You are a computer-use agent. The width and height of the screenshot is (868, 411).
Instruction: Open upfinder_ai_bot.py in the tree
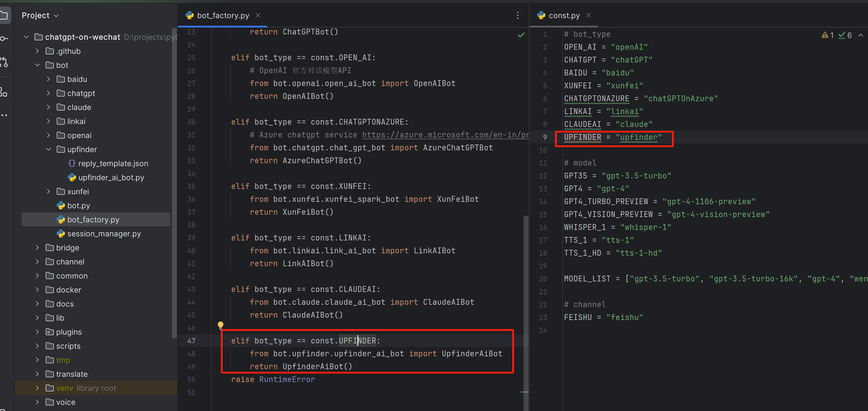click(x=111, y=178)
